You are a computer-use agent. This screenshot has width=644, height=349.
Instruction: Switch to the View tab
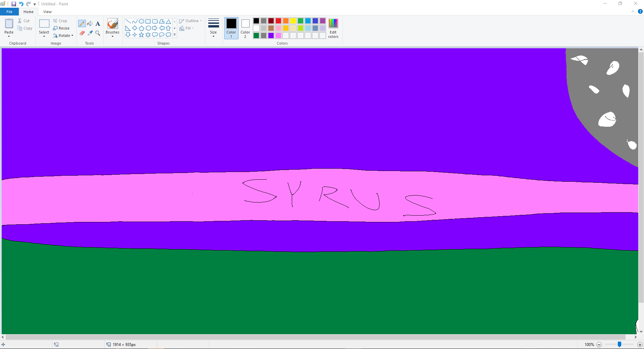point(47,11)
